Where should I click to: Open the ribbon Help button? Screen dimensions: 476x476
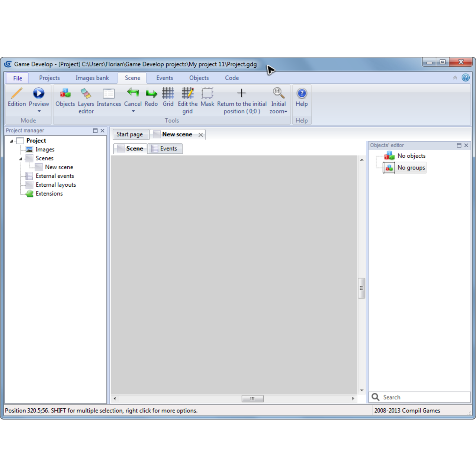[302, 97]
